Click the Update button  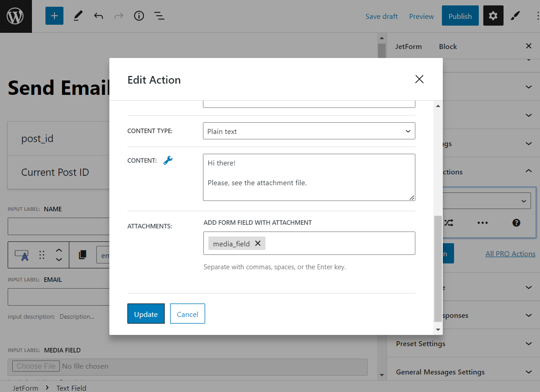[146, 313]
